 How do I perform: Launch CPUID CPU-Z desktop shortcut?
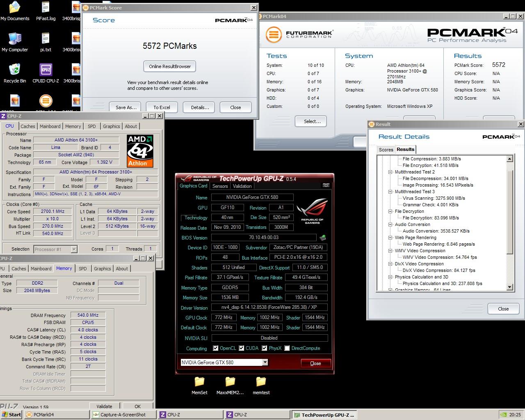pos(46,73)
